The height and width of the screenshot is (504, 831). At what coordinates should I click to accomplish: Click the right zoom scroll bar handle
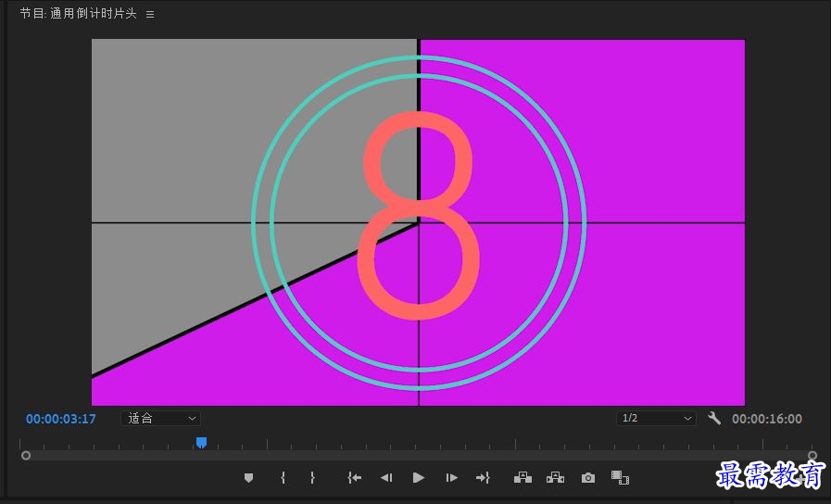point(812,456)
